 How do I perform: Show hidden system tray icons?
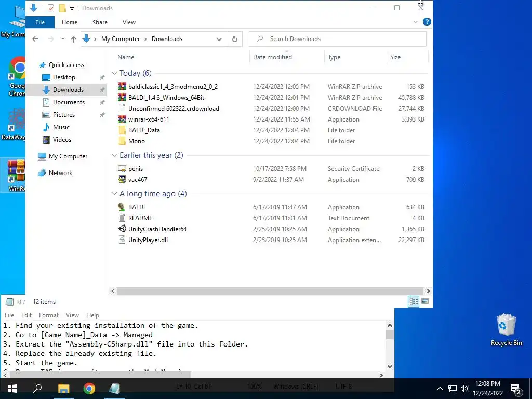tap(440, 389)
